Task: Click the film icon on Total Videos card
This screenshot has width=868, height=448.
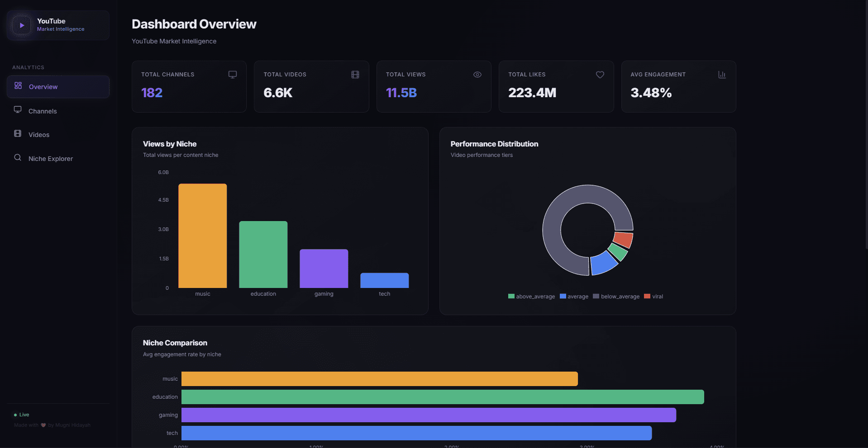Action: click(x=355, y=75)
